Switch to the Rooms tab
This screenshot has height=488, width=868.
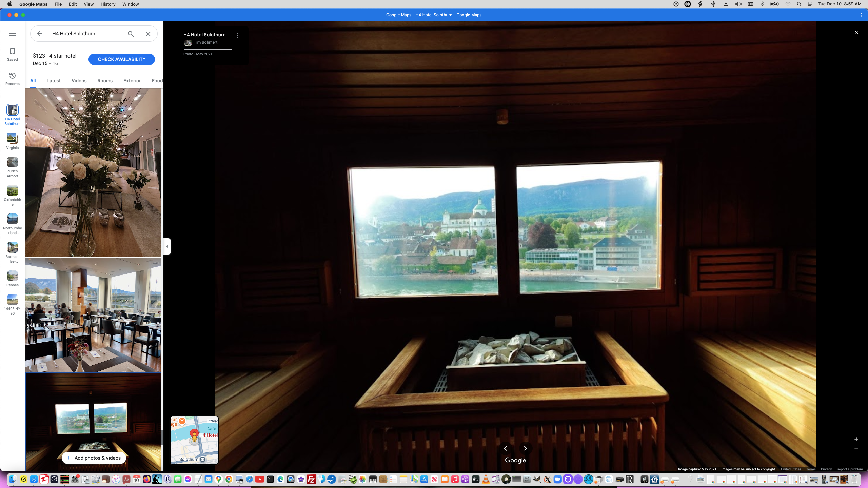click(105, 81)
